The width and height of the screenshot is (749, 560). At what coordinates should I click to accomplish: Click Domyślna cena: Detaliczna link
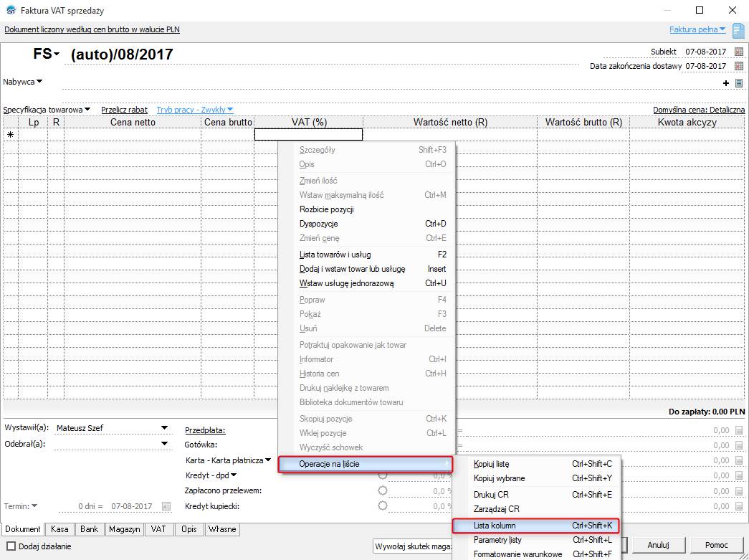[x=699, y=110]
